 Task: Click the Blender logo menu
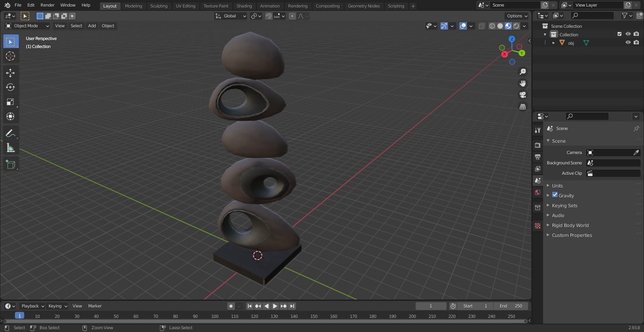[7, 5]
